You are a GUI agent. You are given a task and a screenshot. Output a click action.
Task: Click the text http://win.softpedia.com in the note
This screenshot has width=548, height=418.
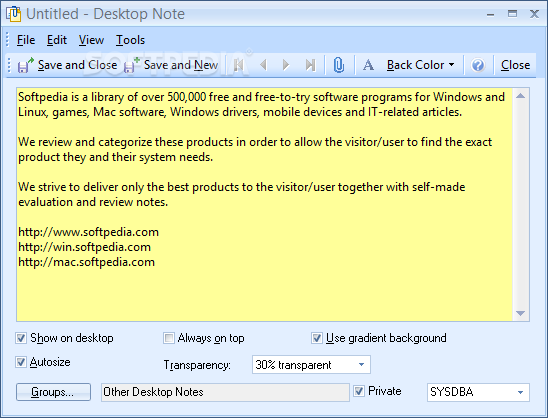[85, 247]
